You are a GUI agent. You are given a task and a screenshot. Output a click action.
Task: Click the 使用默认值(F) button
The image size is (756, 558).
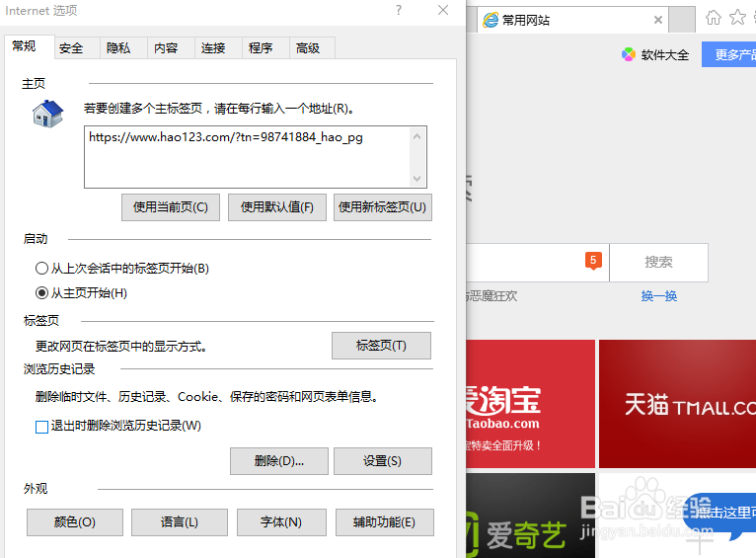point(277,207)
